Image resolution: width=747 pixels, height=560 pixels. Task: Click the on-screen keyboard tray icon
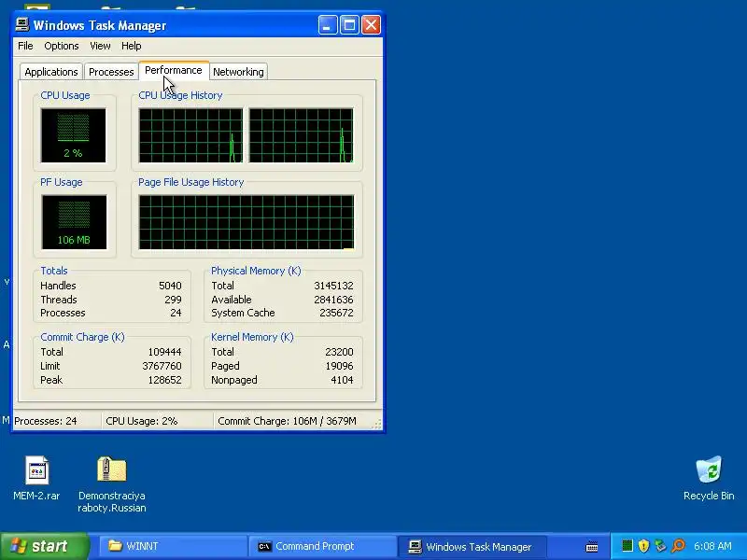592,546
